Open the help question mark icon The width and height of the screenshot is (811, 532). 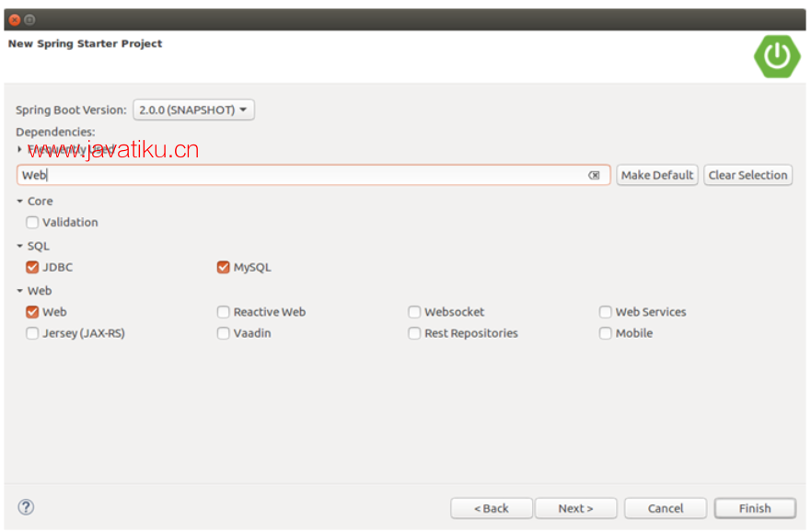click(x=26, y=507)
